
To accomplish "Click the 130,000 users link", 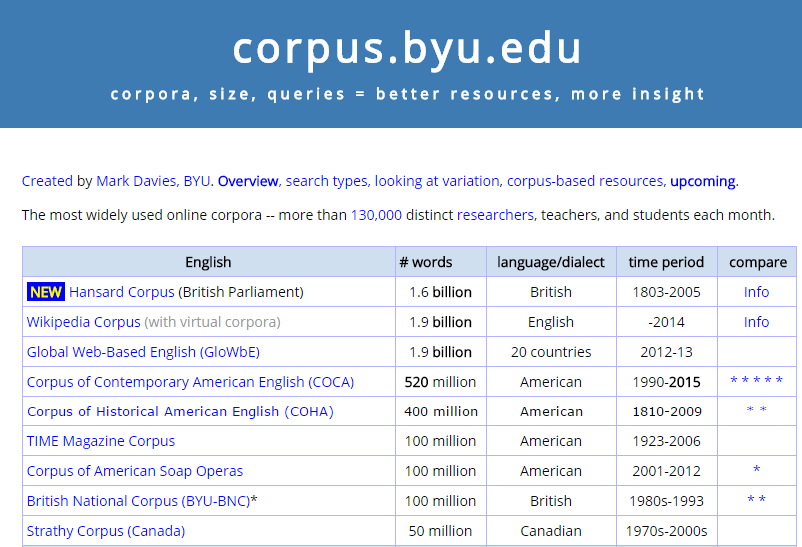I will (376, 215).
